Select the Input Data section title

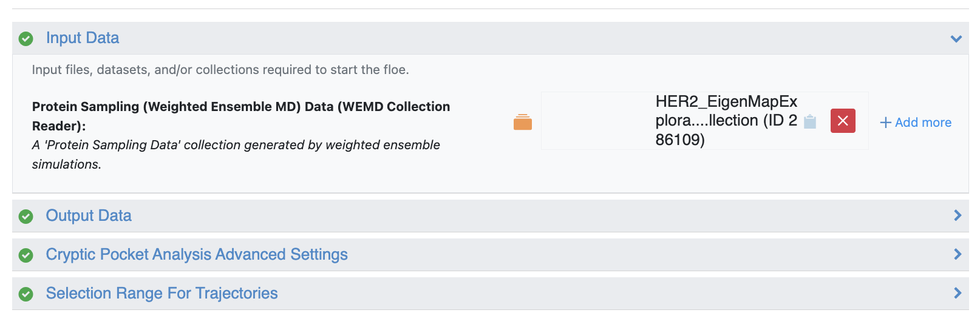tap(83, 38)
